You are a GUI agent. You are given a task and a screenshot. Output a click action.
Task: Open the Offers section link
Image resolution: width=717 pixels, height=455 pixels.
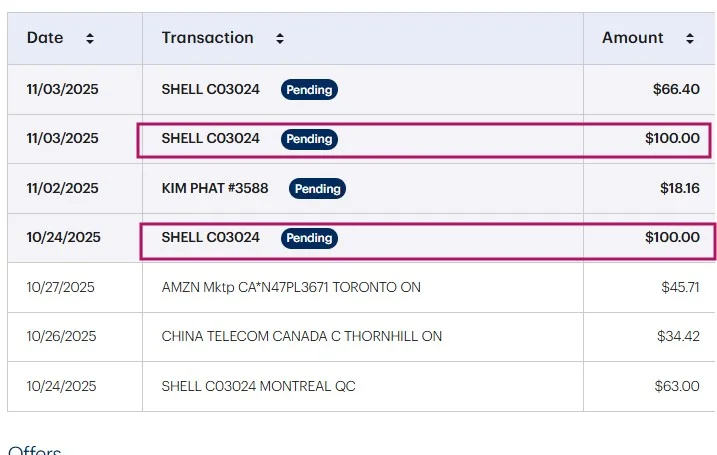[x=35, y=451]
